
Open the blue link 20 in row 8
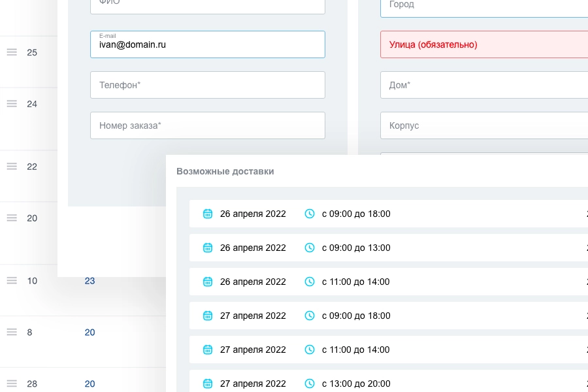click(90, 332)
